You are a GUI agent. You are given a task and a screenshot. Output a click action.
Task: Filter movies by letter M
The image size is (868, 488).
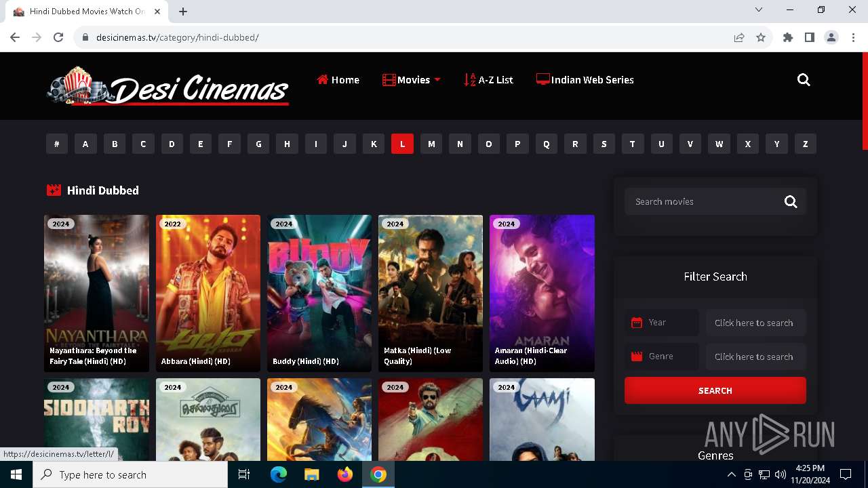tap(431, 144)
